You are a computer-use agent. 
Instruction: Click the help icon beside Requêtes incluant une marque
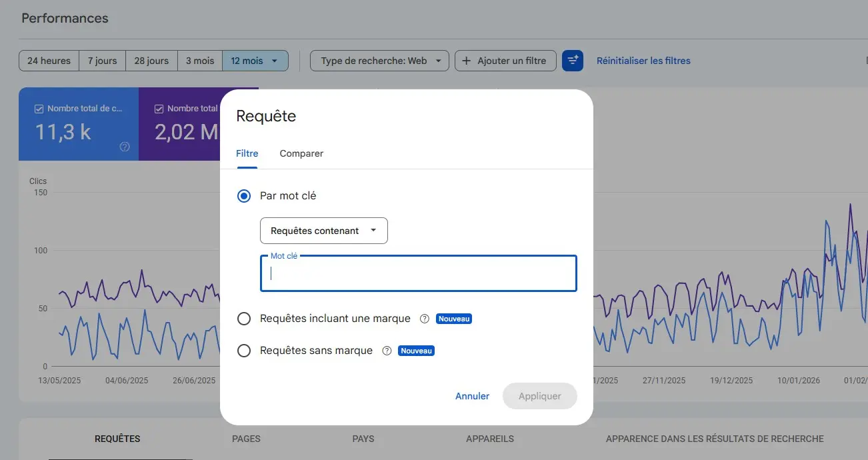pos(425,319)
